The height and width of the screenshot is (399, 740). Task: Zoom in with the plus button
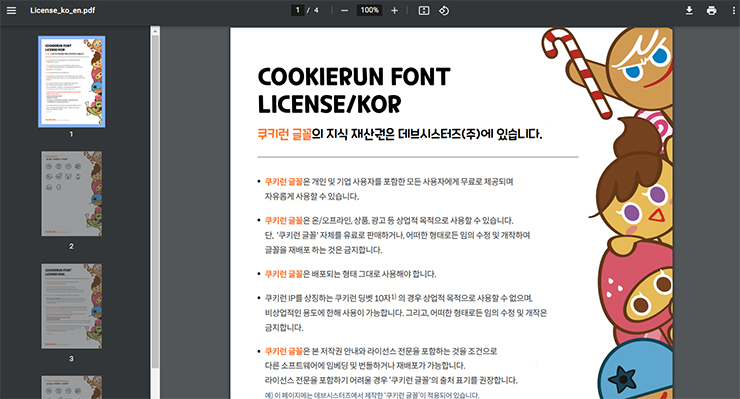pos(395,10)
